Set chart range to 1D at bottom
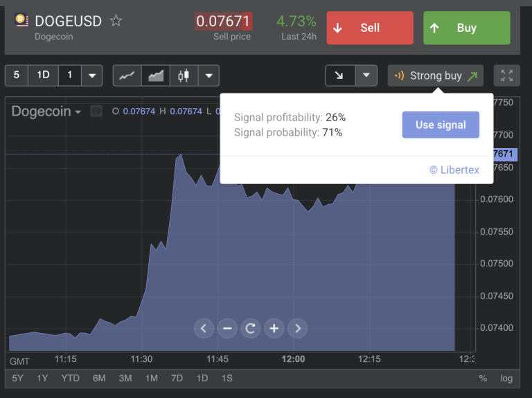 pos(202,379)
